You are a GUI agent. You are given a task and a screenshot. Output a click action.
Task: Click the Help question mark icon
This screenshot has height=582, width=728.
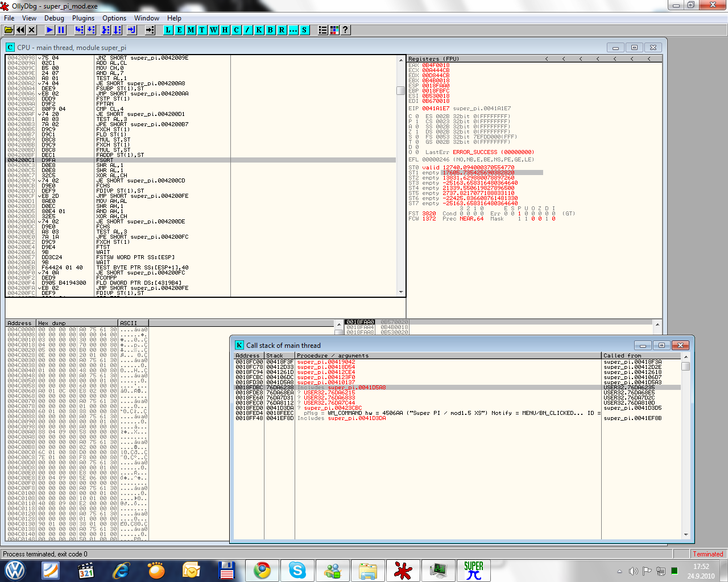point(345,30)
